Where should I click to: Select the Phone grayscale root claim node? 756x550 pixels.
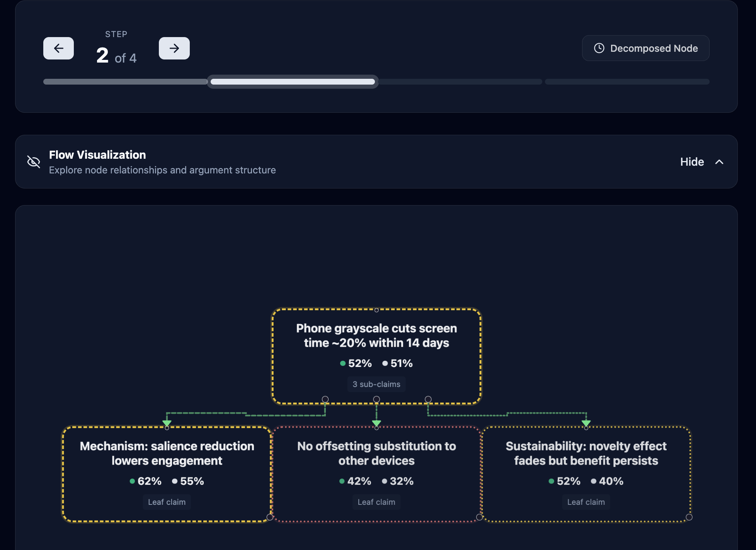[x=376, y=335]
